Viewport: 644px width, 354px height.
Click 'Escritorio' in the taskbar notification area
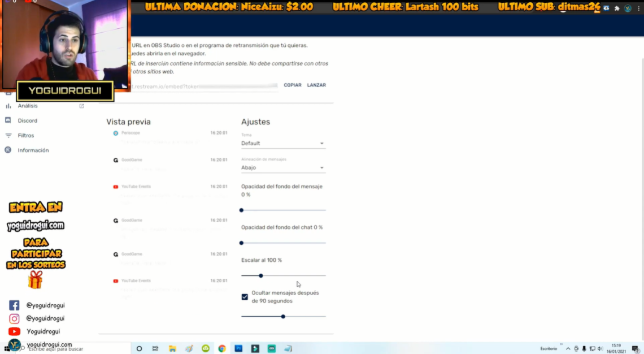tap(547, 348)
